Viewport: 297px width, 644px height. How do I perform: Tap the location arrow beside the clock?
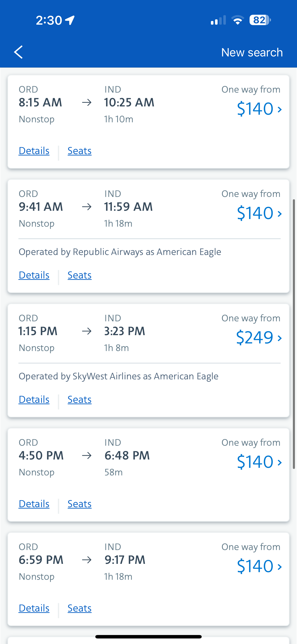70,20
